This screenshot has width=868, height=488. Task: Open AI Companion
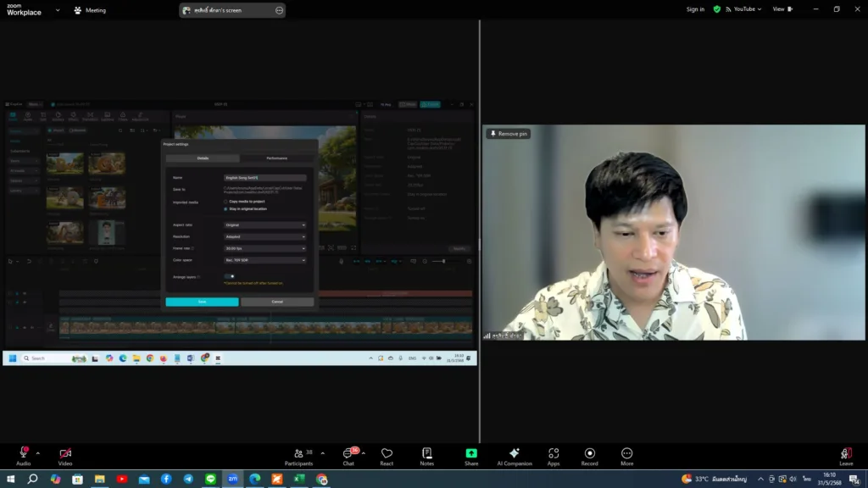point(515,453)
